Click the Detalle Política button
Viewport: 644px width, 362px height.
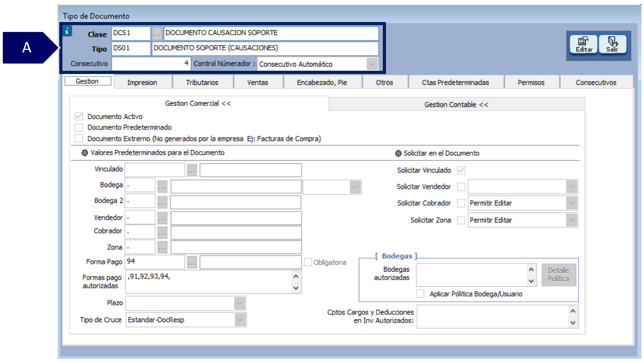coord(559,275)
